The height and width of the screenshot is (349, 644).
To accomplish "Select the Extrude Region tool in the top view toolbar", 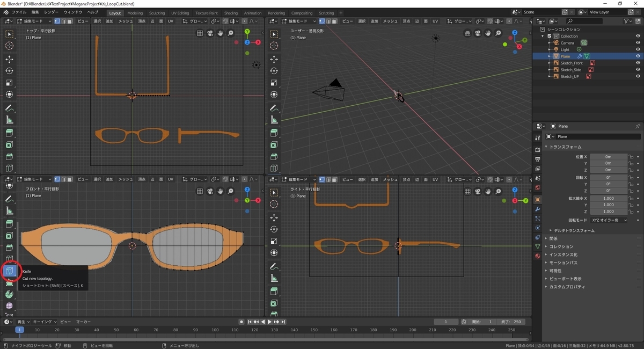I will tap(9, 133).
